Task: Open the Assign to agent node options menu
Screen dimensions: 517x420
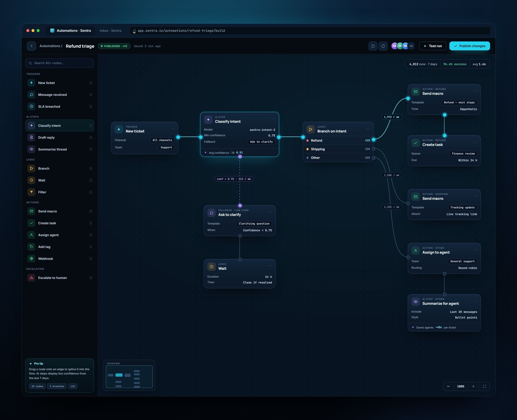Action: (475, 250)
